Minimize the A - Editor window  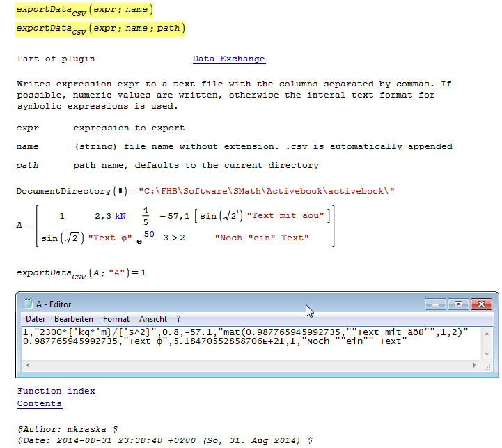coord(437,304)
